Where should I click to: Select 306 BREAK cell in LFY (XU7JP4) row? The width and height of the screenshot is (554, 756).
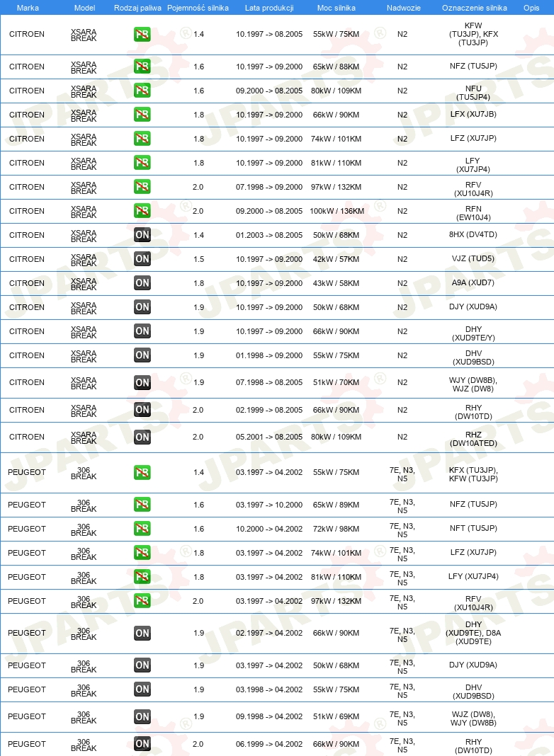(x=84, y=578)
